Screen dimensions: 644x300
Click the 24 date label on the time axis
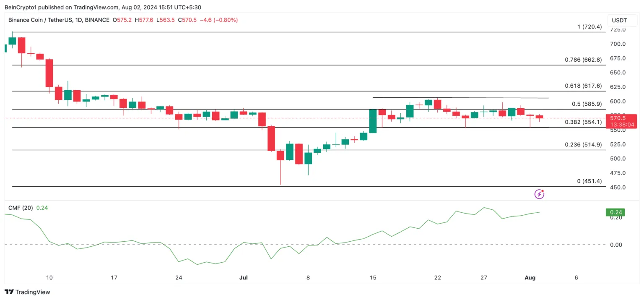[179, 278]
